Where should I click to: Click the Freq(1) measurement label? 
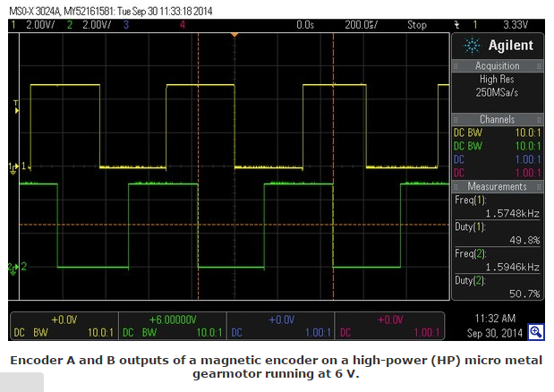pos(471,200)
